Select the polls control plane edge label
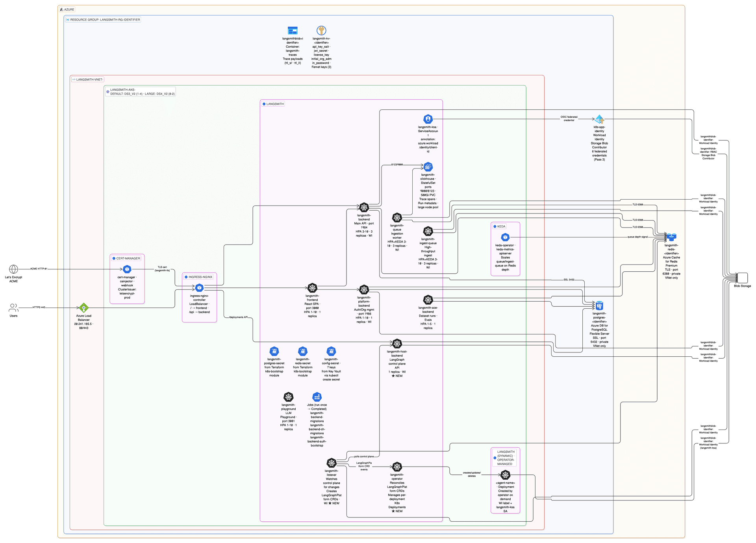Screen dimensions: 756x543 point(364,456)
